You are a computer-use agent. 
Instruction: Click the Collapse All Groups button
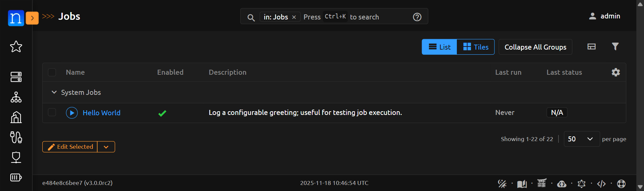coord(535,47)
